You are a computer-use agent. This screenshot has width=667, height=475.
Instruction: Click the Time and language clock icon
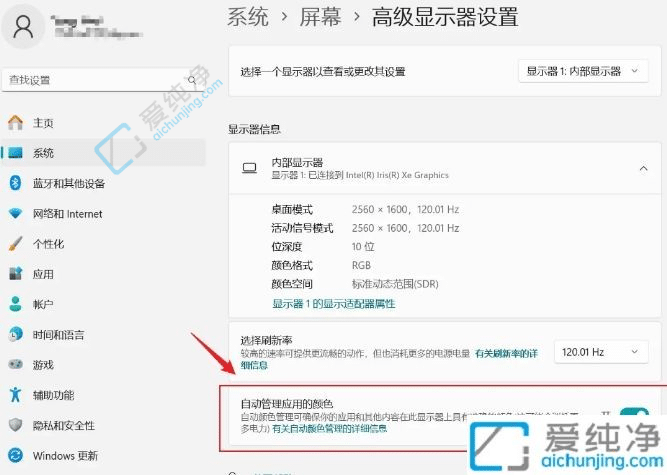click(x=16, y=334)
